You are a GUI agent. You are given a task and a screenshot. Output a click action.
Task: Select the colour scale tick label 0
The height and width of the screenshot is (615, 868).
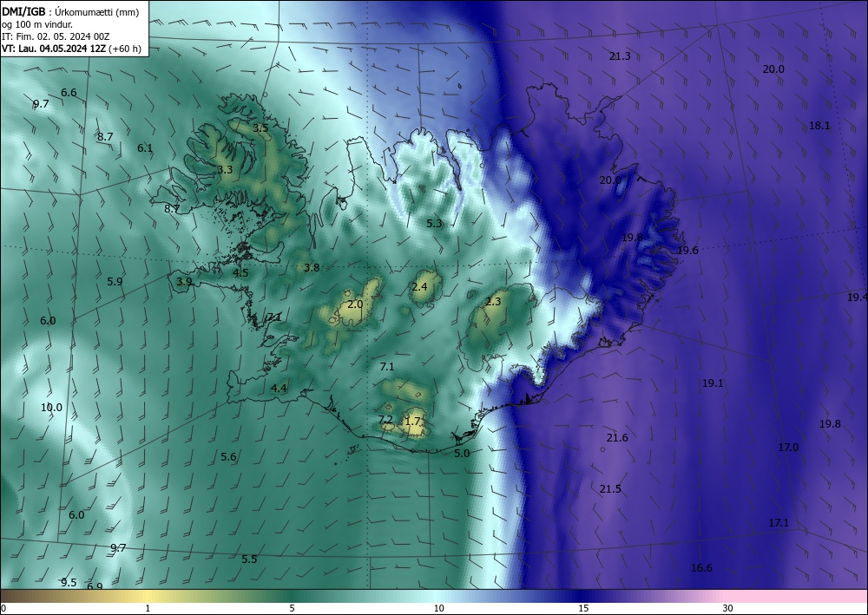click(3, 608)
